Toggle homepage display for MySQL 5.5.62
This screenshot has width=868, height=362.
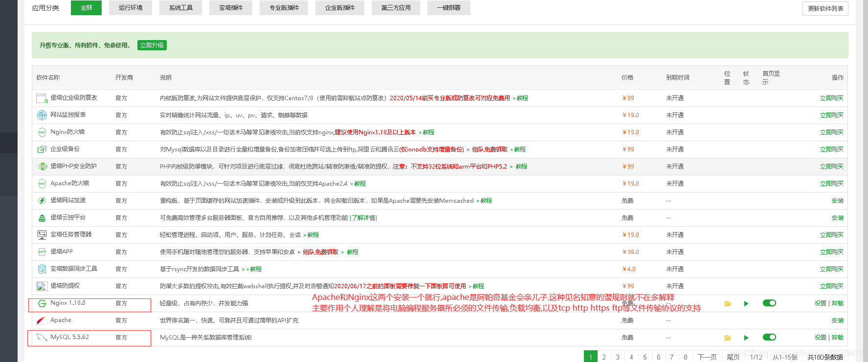tap(769, 337)
